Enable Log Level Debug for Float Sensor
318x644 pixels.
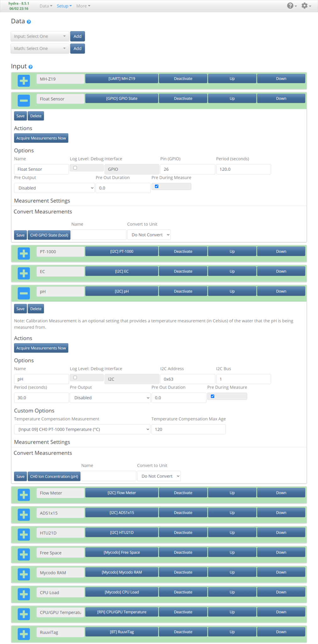point(75,168)
